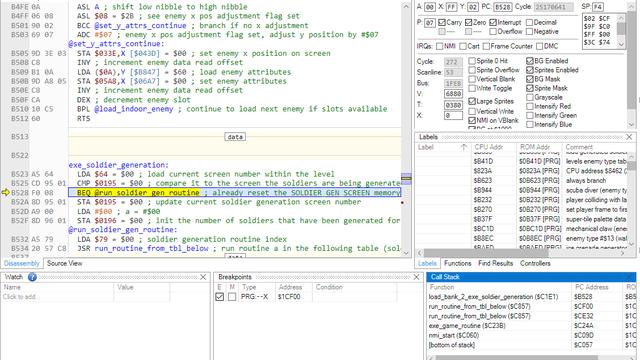Viewport: 640px width, 360px height.
Task: Click the highlighted BEQ @run_soldier_gen_routine line
Action: click(x=235, y=193)
